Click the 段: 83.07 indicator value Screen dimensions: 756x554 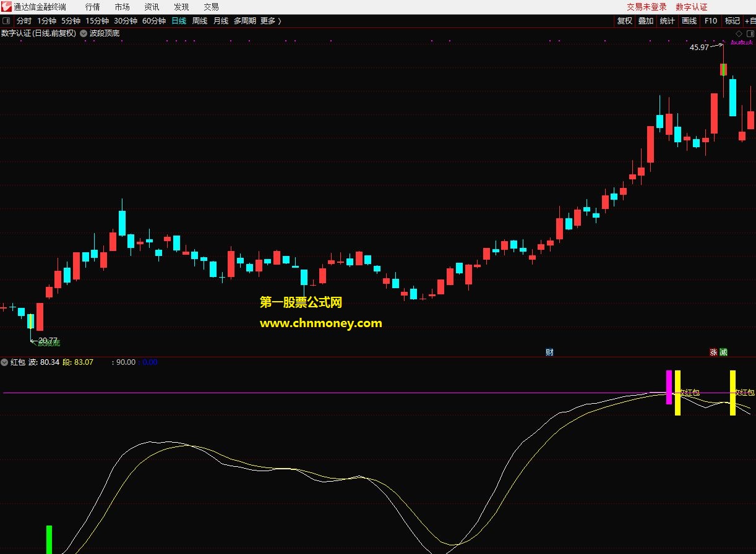79,362
